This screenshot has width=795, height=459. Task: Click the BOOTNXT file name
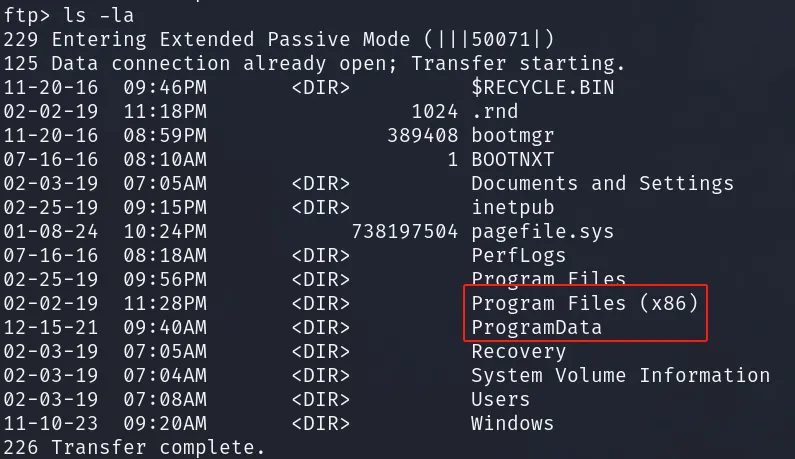point(513,160)
